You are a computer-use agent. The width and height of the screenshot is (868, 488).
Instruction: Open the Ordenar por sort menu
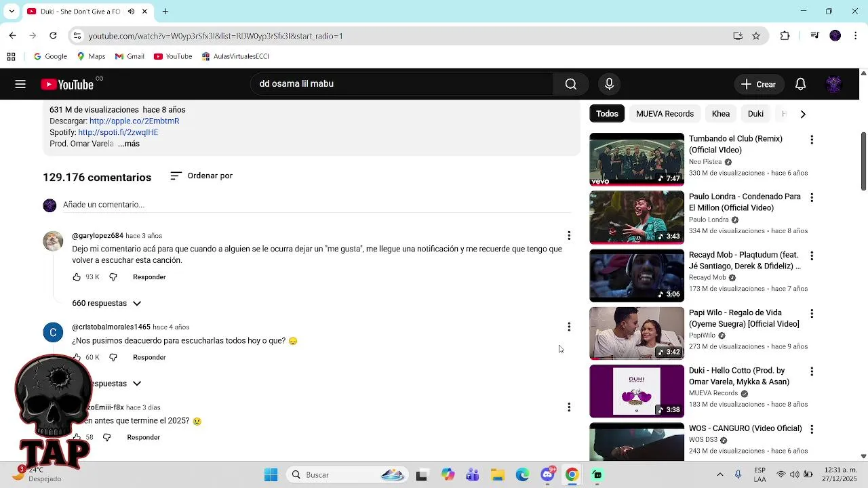tap(201, 176)
